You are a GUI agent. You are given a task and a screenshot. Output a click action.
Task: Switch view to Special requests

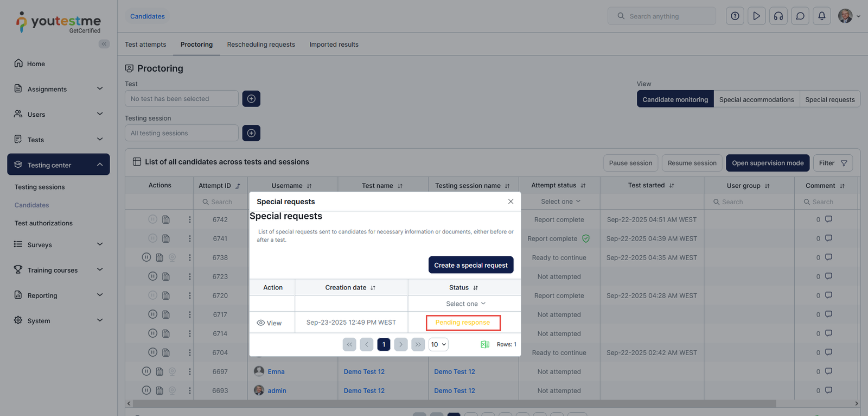829,99
